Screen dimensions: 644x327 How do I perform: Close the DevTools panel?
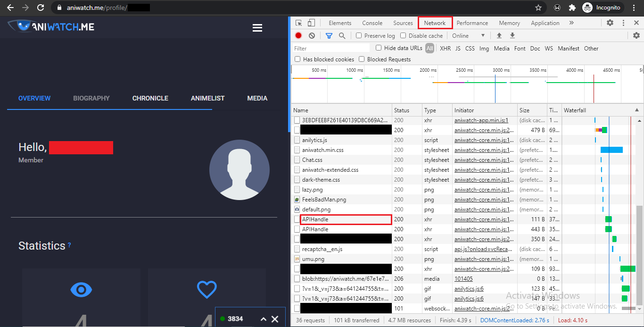tap(636, 23)
